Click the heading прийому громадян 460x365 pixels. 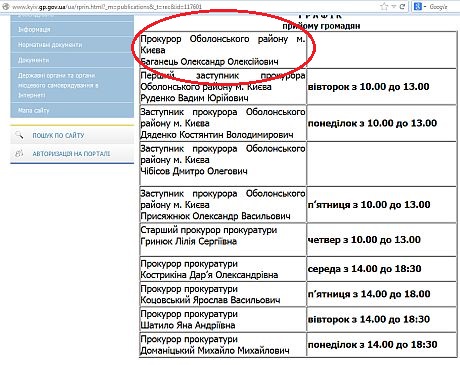pyautogui.click(x=321, y=26)
